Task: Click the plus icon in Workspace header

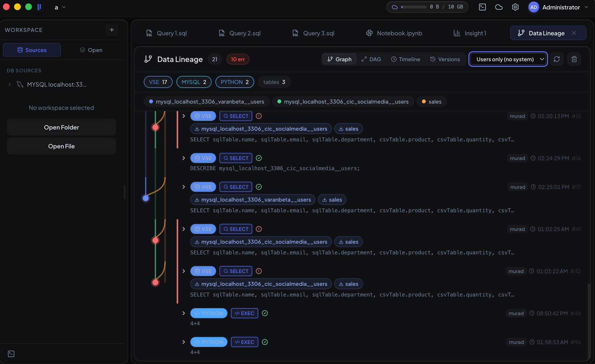Action: coord(112,30)
